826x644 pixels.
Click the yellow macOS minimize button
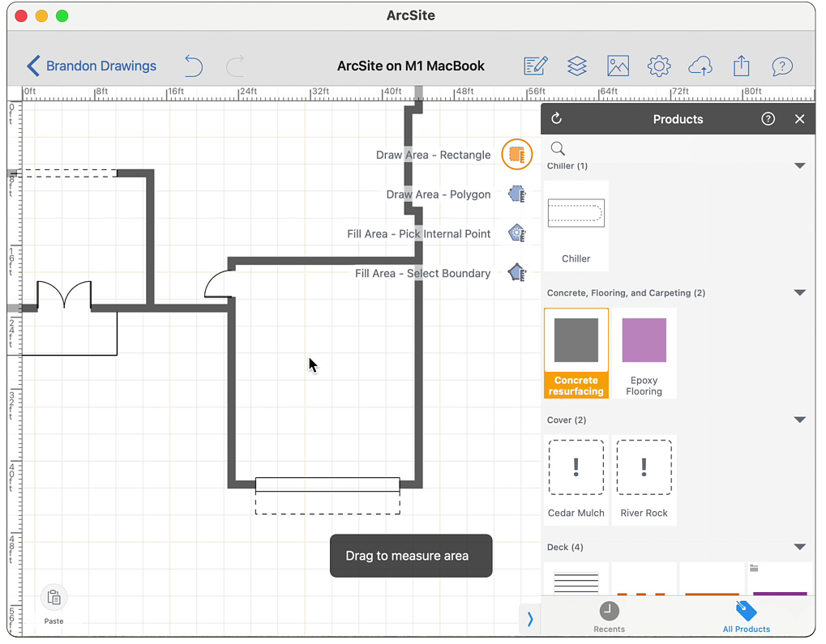41,16
